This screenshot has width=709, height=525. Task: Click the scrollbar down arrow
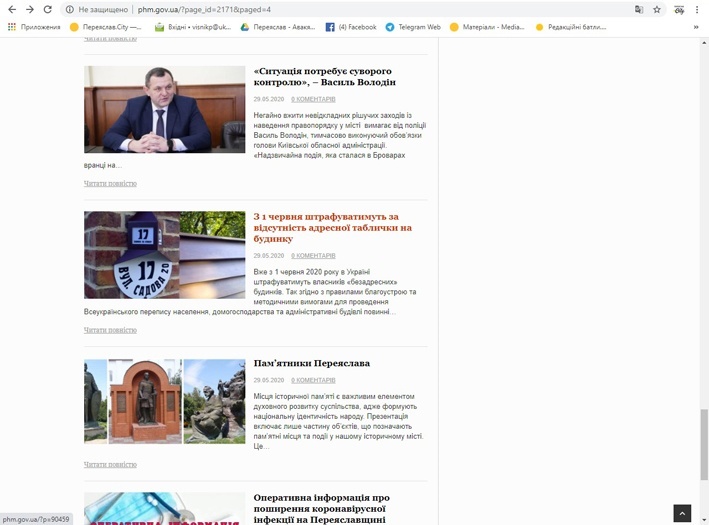point(704,520)
